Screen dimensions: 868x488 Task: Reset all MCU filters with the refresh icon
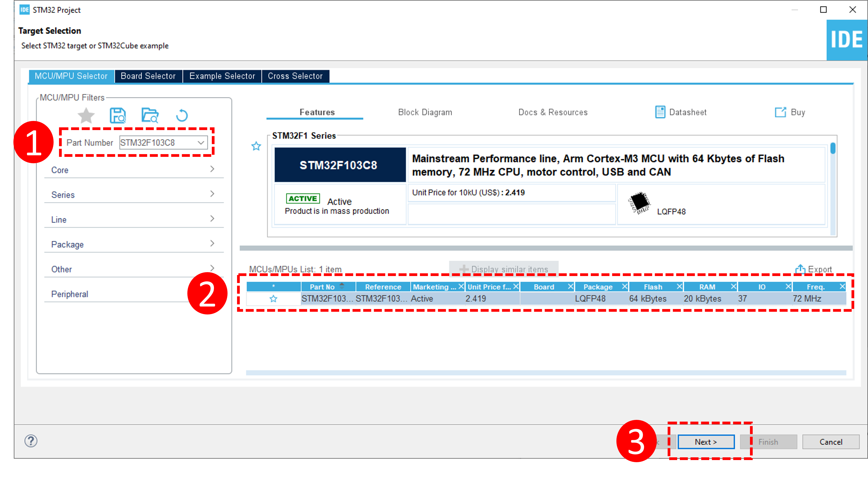[182, 115]
